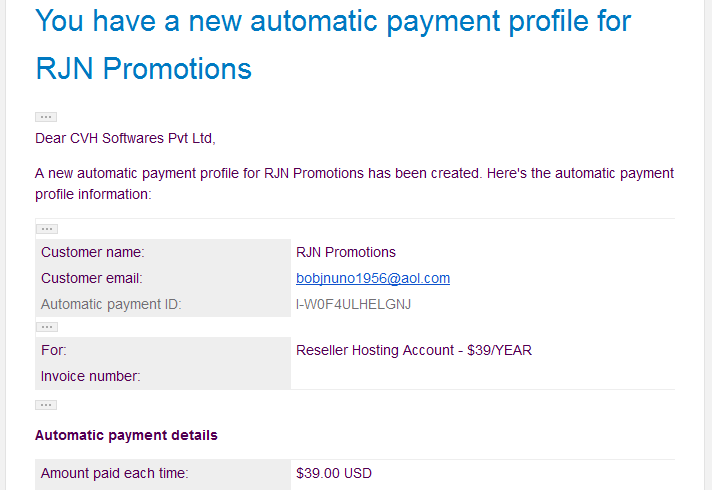The image size is (712, 490).
Task: Select the RJN Promotions customer name value
Action: [x=346, y=252]
